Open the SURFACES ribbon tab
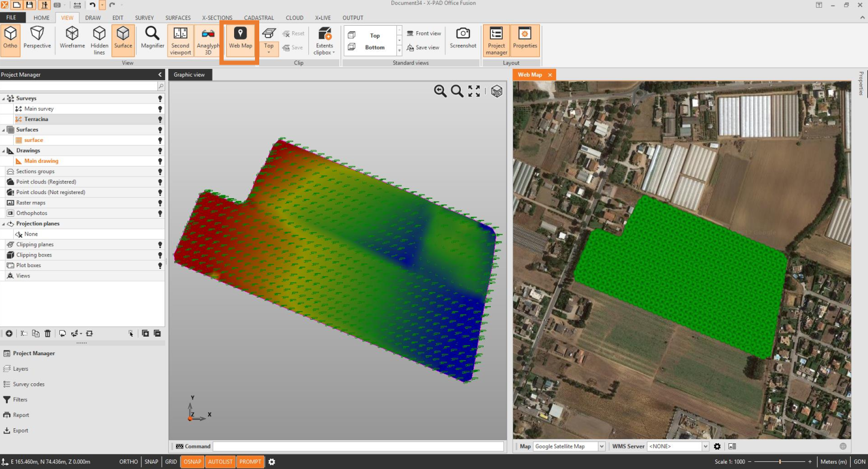 coord(178,18)
